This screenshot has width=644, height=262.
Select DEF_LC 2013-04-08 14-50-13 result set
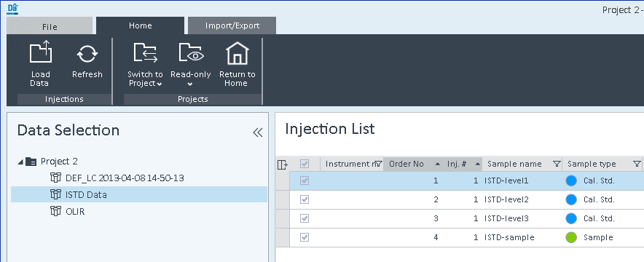[125, 178]
